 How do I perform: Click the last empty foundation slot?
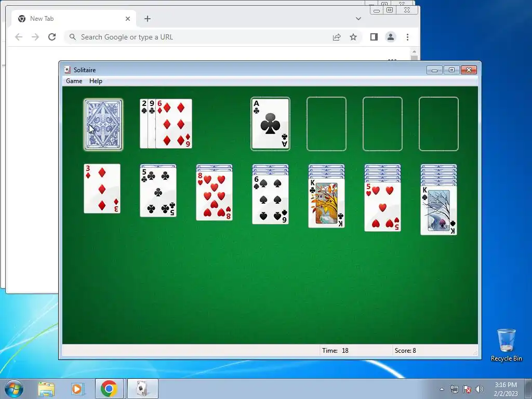pyautogui.click(x=438, y=124)
